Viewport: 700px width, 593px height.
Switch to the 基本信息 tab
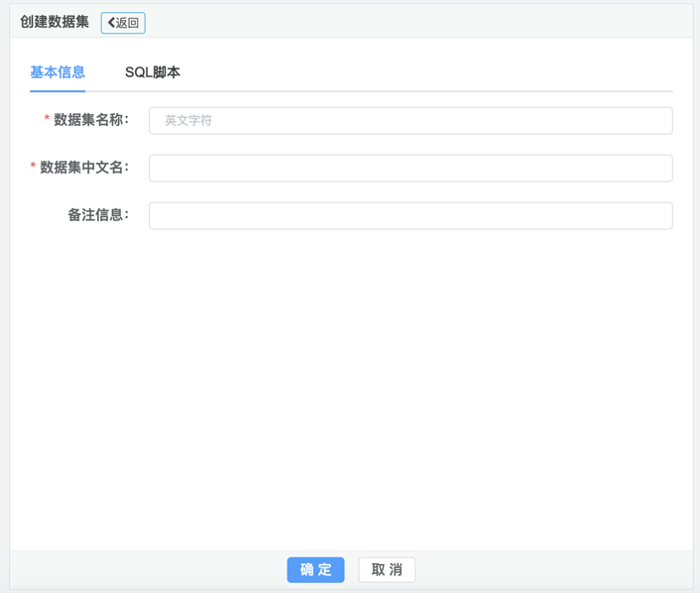[x=58, y=72]
